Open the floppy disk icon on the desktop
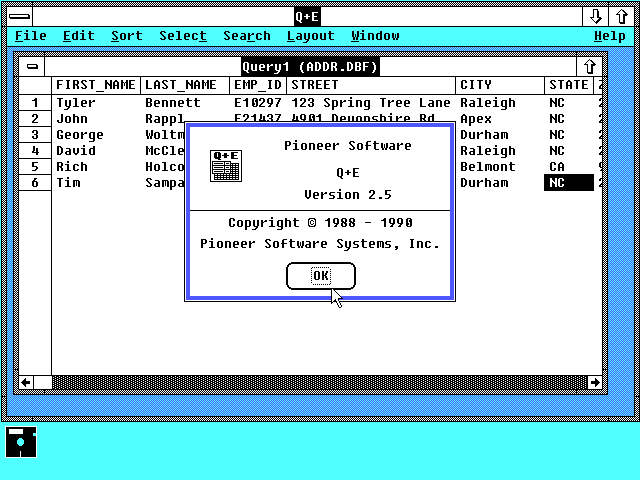This screenshot has height=480, width=640. click(21, 441)
